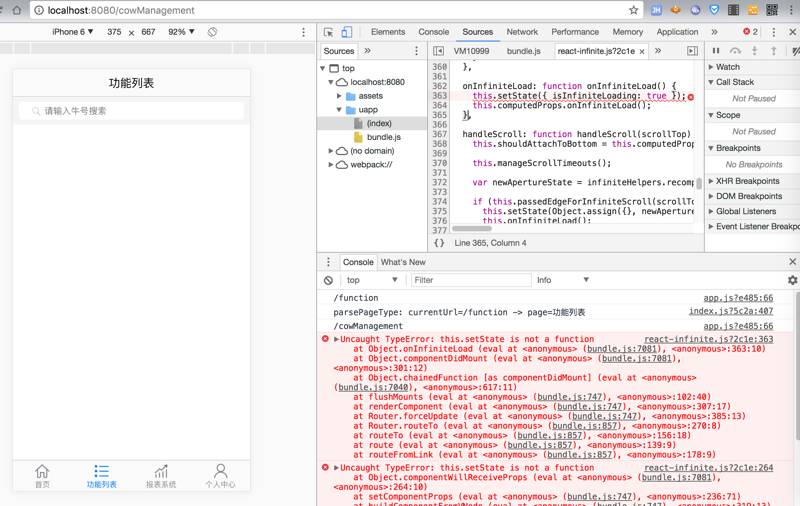Image resolution: width=800 pixels, height=506 pixels.
Task: Rotate device orientation icon
Action: pyautogui.click(x=212, y=32)
